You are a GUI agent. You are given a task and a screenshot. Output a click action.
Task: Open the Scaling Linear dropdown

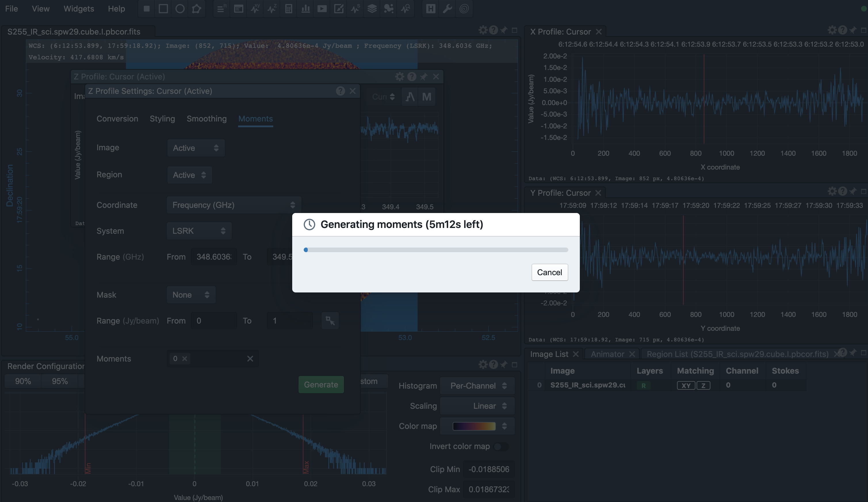(x=477, y=406)
